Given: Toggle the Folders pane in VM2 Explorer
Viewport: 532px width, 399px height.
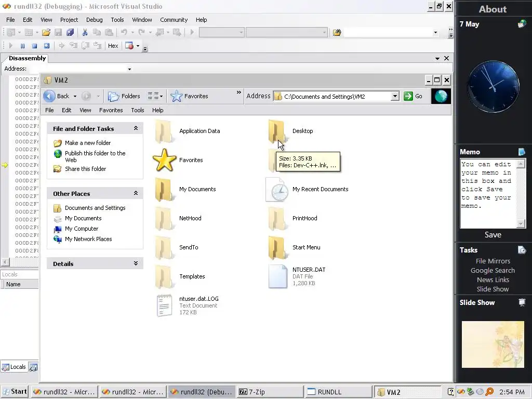Looking at the screenshot, I should click(124, 96).
